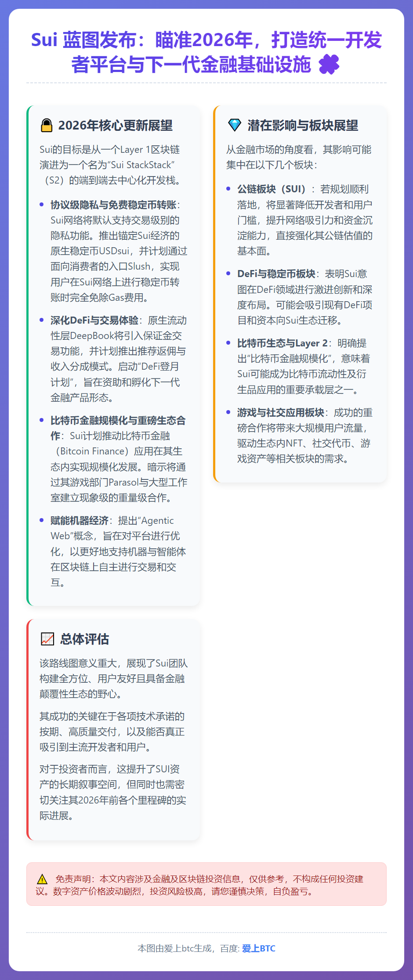413x980 pixels.
Task: Click the paragraph starting 对于投资者而言
Action: tap(113, 792)
